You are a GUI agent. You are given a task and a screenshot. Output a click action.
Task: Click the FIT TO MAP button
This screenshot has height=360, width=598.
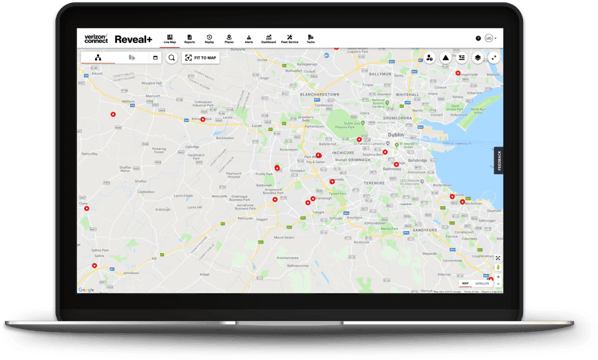click(x=201, y=58)
